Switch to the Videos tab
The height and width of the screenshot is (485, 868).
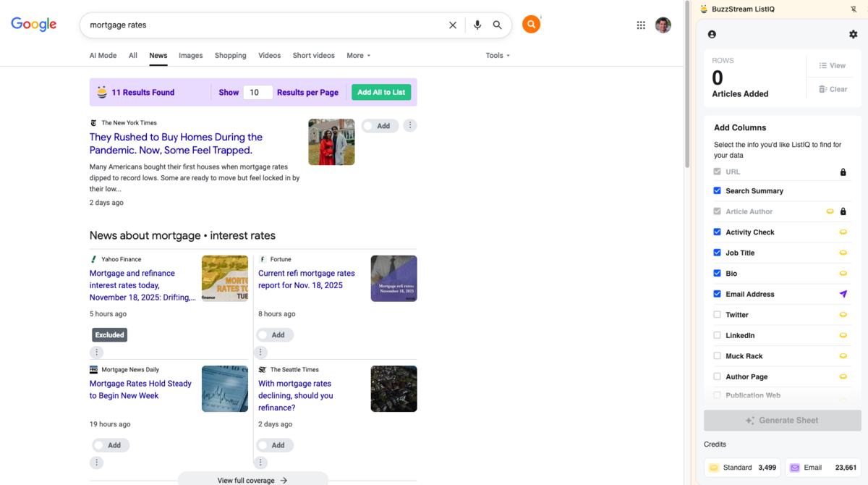pyautogui.click(x=269, y=56)
